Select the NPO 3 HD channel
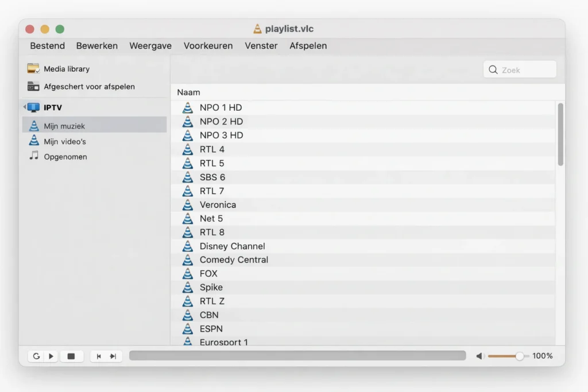Screen dimensions: 588x392 click(x=363, y=135)
